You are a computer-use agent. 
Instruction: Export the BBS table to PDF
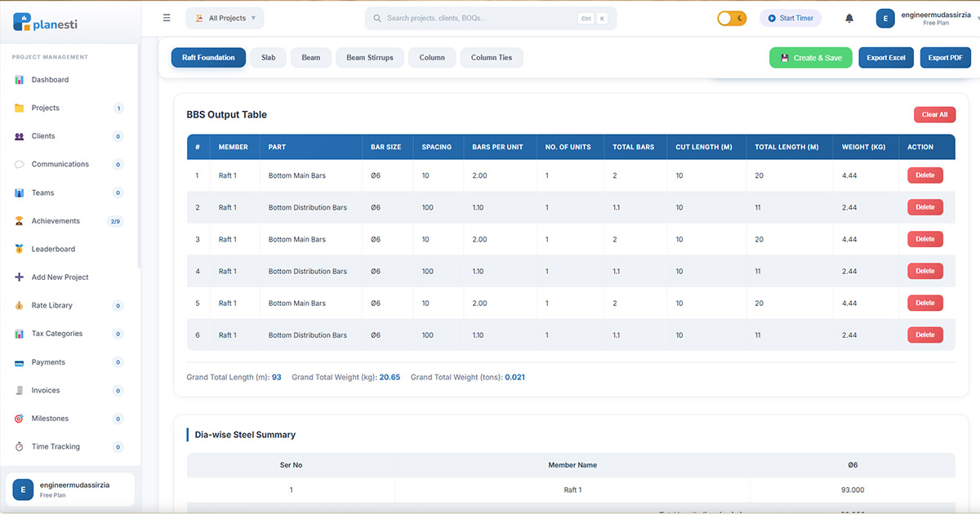click(x=945, y=57)
